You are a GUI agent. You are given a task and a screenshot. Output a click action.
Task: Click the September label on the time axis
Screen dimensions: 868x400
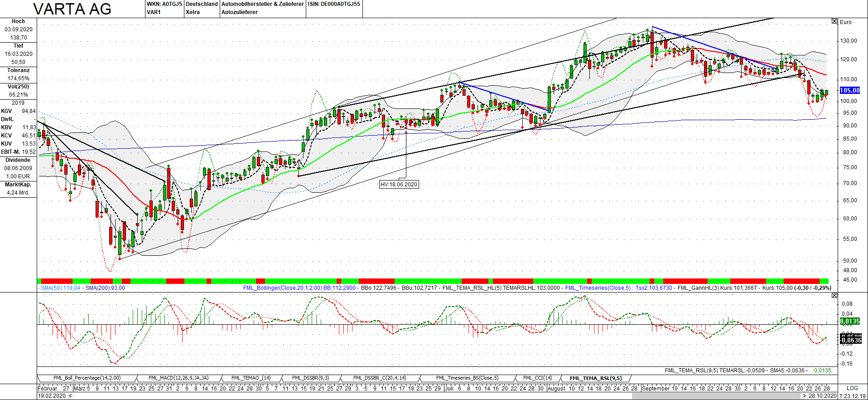656,389
